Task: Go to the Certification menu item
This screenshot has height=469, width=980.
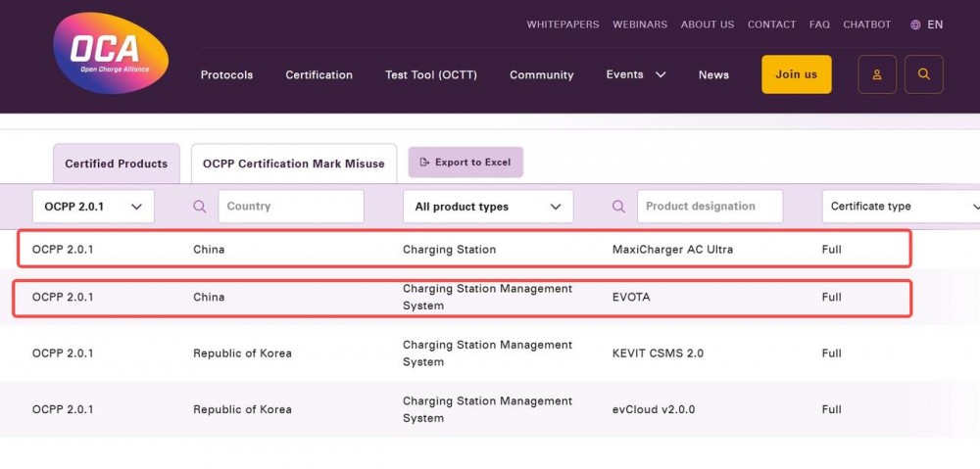Action: [318, 75]
